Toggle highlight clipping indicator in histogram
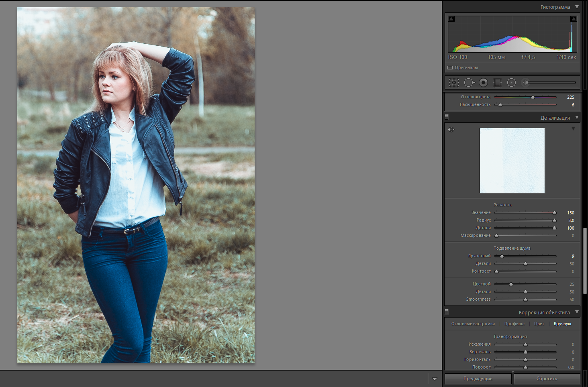 tap(574, 19)
